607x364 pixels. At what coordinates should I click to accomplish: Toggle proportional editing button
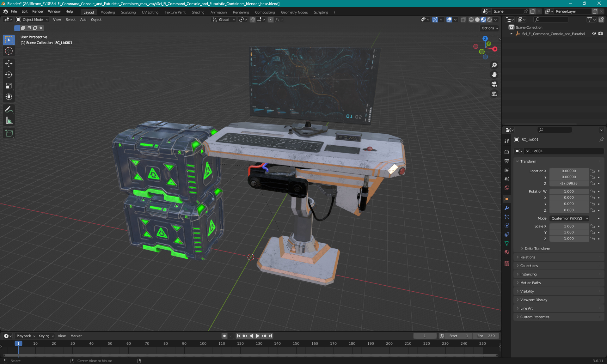point(271,20)
